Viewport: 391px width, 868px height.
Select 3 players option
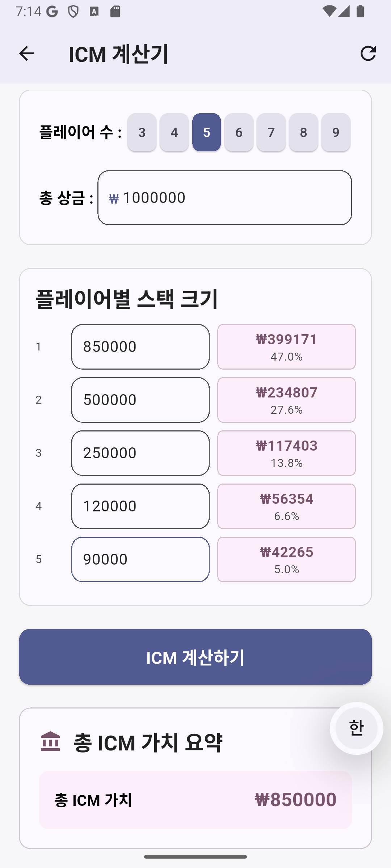click(142, 132)
